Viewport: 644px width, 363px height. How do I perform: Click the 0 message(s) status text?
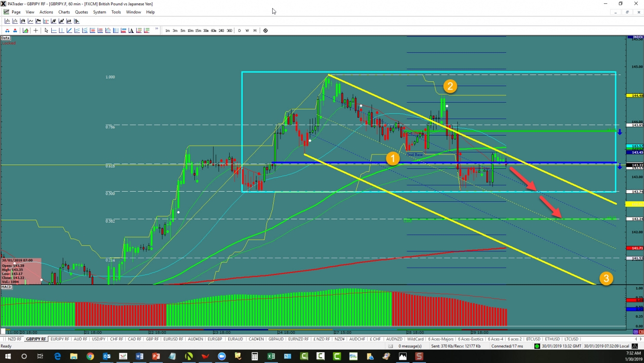coord(410,346)
